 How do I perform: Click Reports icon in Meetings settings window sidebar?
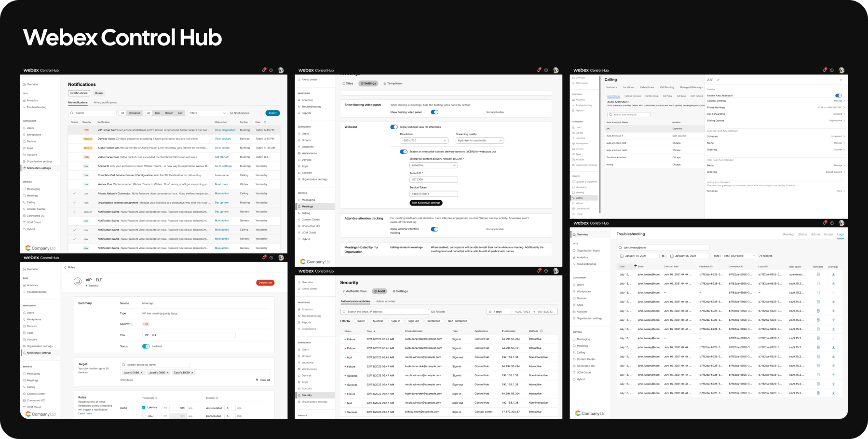tap(299, 113)
